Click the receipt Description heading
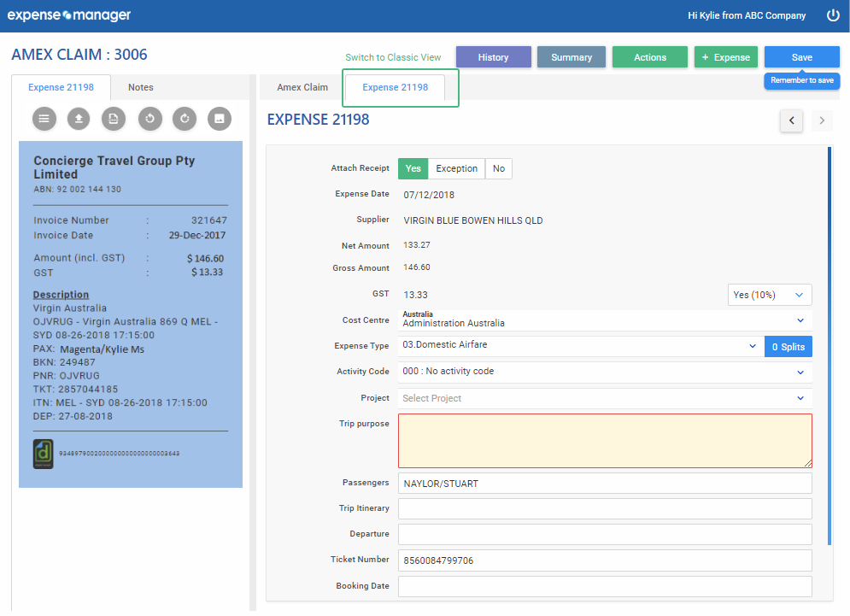This screenshot has height=616, width=850. (61, 295)
